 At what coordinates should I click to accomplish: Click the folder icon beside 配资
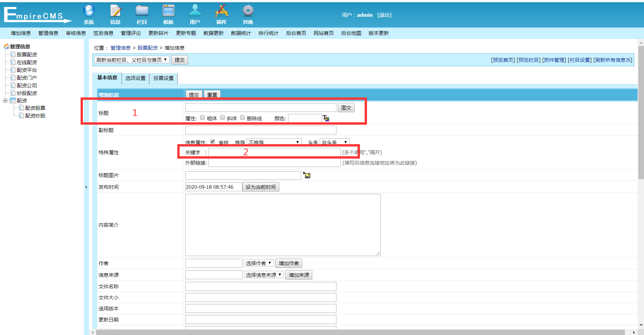13,100
